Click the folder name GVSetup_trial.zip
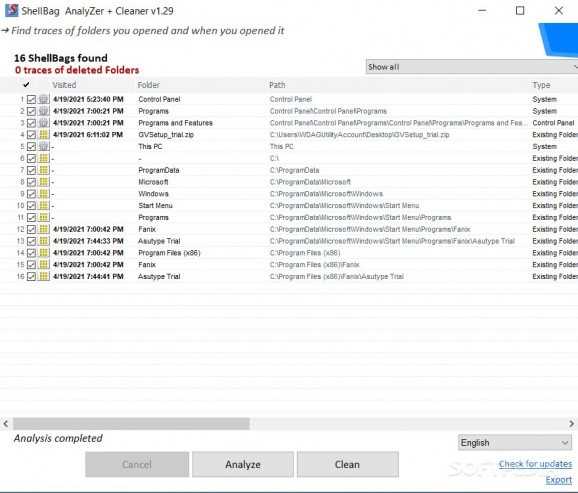Viewport: 578px width, 493px height. tap(166, 135)
